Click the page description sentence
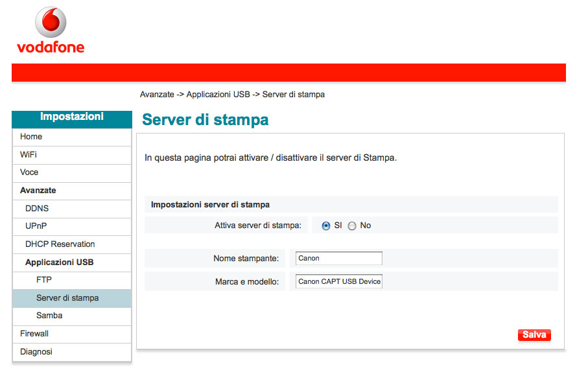The height and width of the screenshot is (374, 588). point(270,158)
